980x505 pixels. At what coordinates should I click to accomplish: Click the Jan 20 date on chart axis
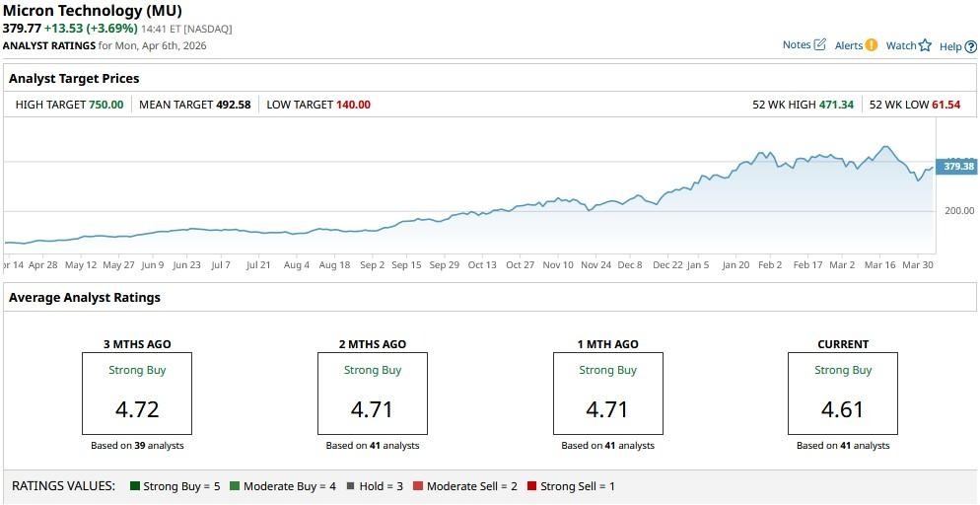click(735, 265)
